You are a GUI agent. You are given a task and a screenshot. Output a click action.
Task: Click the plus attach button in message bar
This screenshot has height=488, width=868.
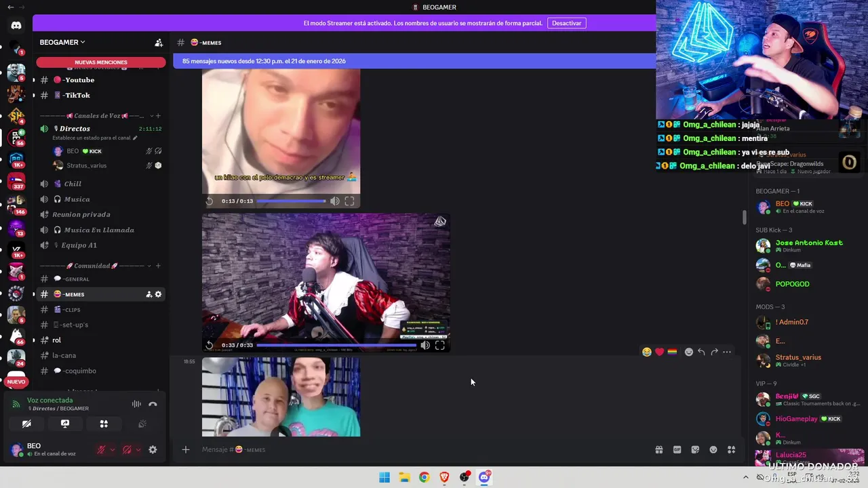click(x=185, y=449)
